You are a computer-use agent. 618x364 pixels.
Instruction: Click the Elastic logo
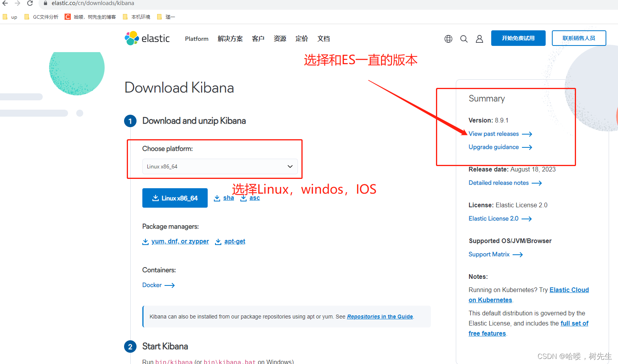tap(147, 38)
